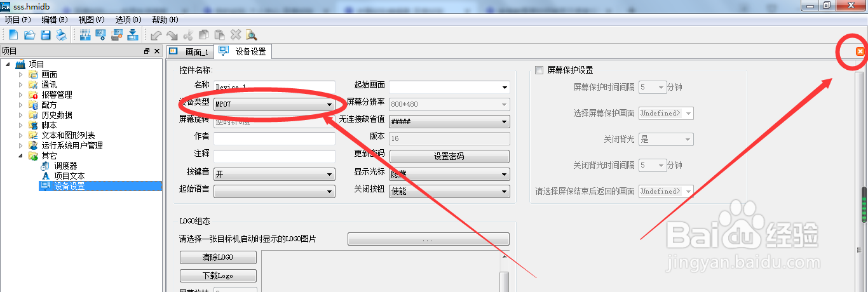
Task: Click the download-to-device toolbar icon
Action: (x=133, y=35)
